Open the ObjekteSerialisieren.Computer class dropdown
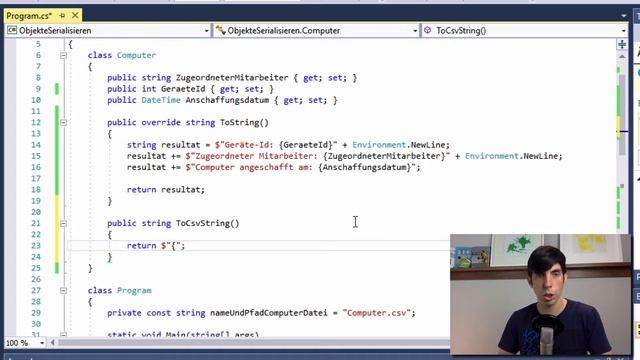This screenshot has height=360, width=640. coord(415,31)
